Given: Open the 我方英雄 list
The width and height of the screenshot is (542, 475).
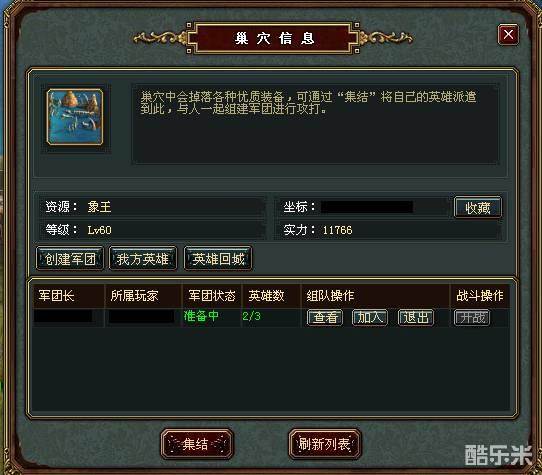Looking at the screenshot, I should pos(143,258).
